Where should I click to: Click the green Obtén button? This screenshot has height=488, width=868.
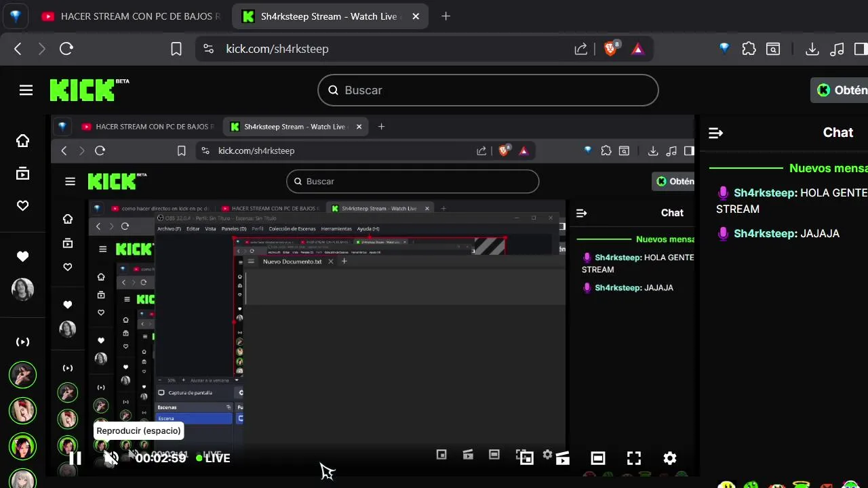tap(840, 90)
